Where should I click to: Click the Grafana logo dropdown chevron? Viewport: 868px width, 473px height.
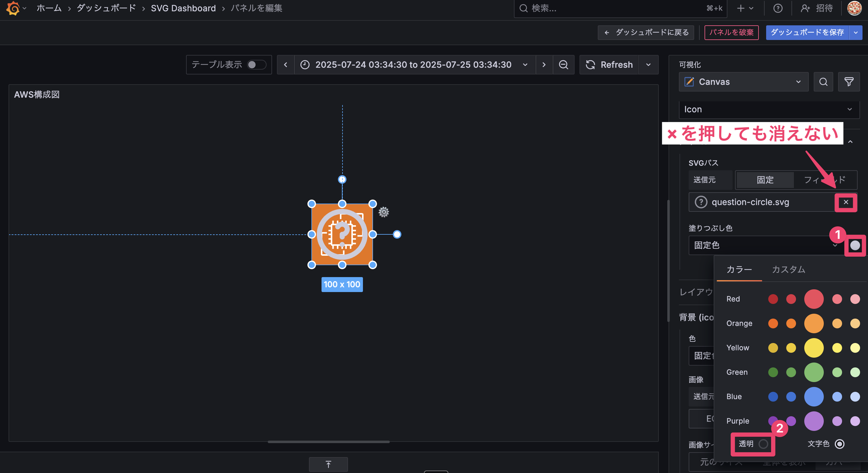[x=24, y=8]
